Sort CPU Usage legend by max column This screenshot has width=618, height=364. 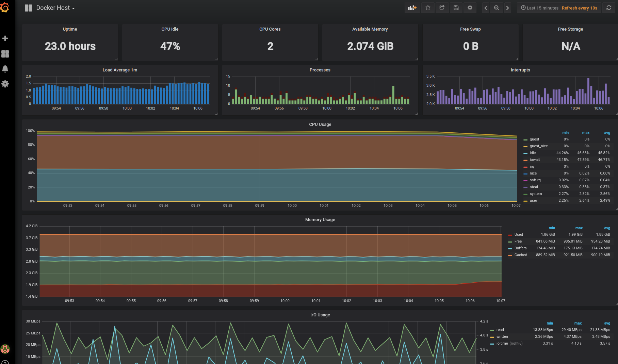(x=586, y=133)
